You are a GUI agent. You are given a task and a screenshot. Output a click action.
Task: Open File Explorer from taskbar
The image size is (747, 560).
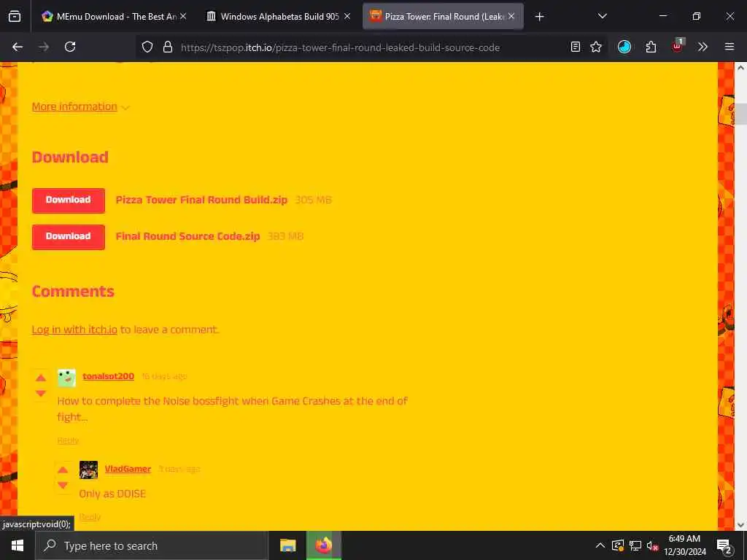[x=287, y=545]
